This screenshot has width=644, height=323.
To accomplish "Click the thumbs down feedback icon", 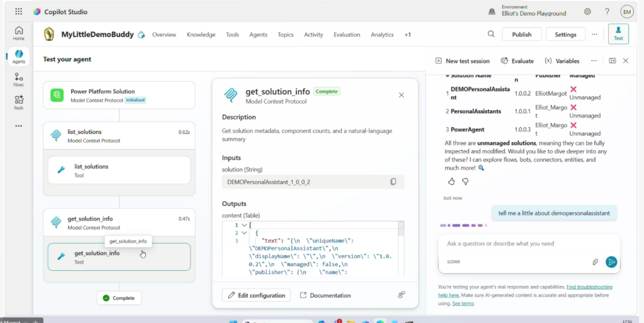I will 465,182.
